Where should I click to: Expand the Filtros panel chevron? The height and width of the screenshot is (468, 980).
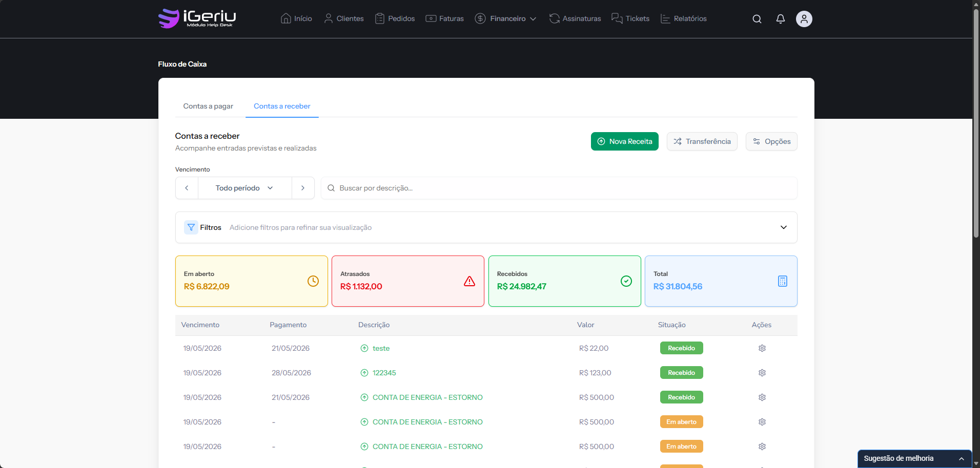click(x=784, y=227)
